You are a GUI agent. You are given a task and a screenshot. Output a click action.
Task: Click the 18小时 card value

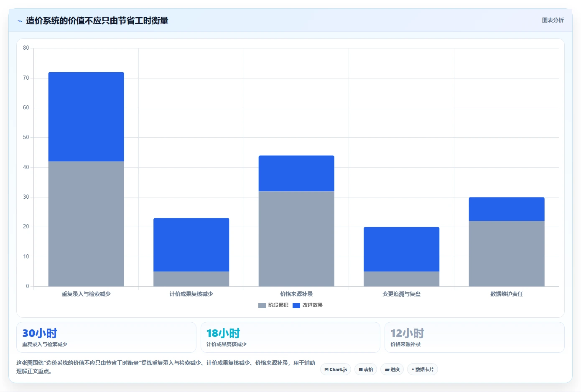coord(223,333)
